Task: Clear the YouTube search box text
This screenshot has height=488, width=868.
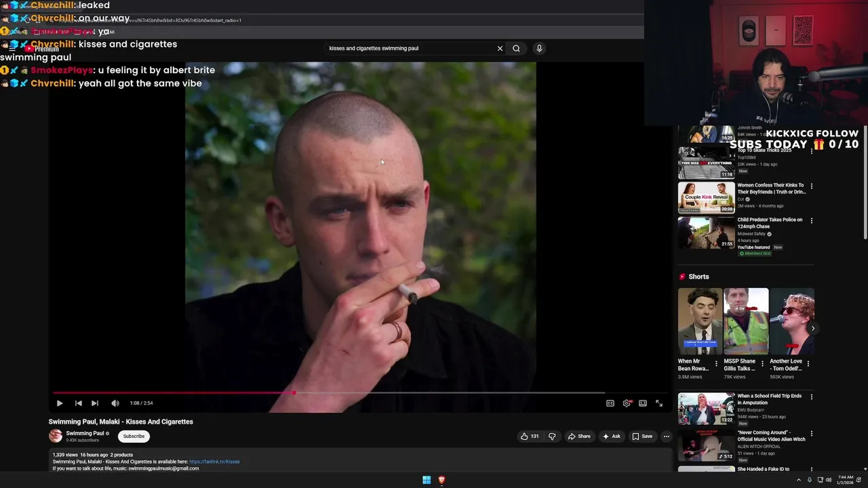Action: point(500,48)
